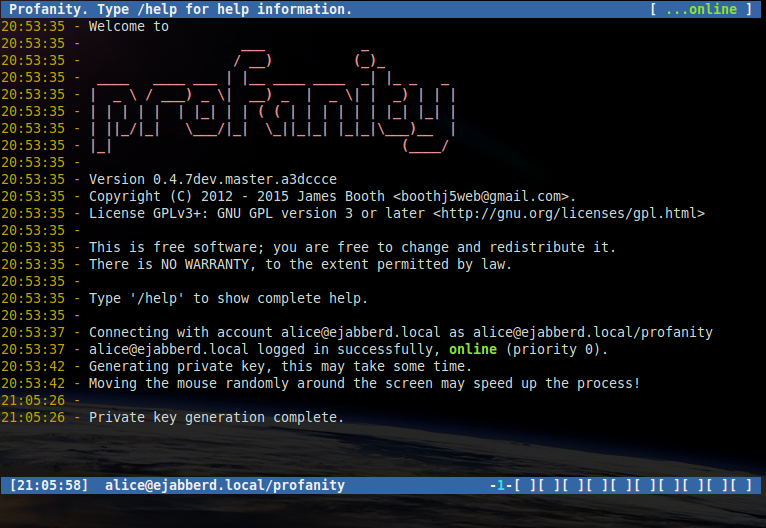Click the "Moving the mouse randomly" message line
This screenshot has width=766, height=528.
click(x=364, y=383)
